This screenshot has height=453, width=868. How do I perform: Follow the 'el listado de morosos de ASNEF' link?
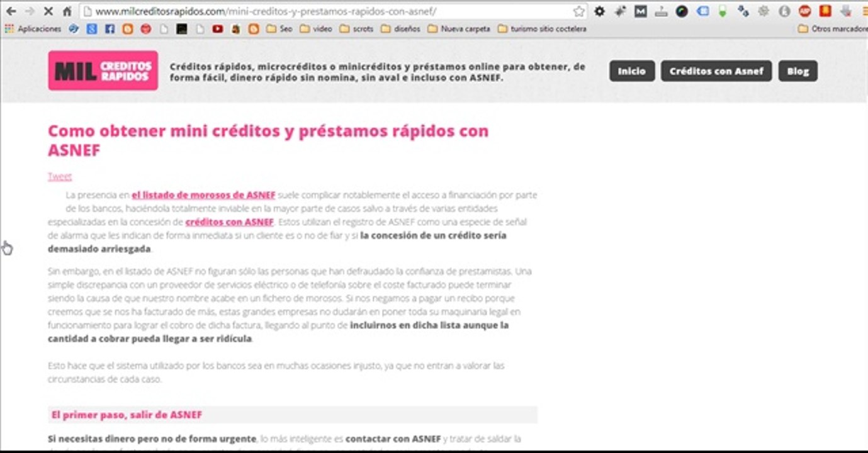(203, 195)
